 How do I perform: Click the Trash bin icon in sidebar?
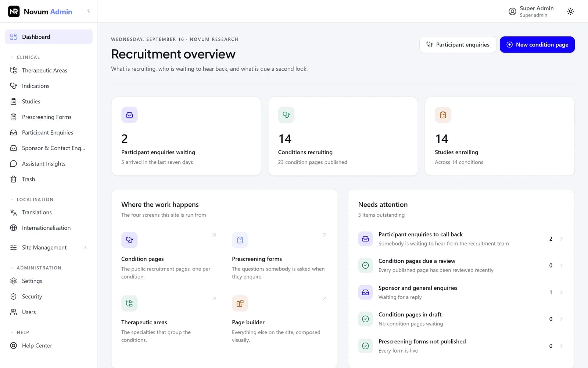click(x=14, y=179)
